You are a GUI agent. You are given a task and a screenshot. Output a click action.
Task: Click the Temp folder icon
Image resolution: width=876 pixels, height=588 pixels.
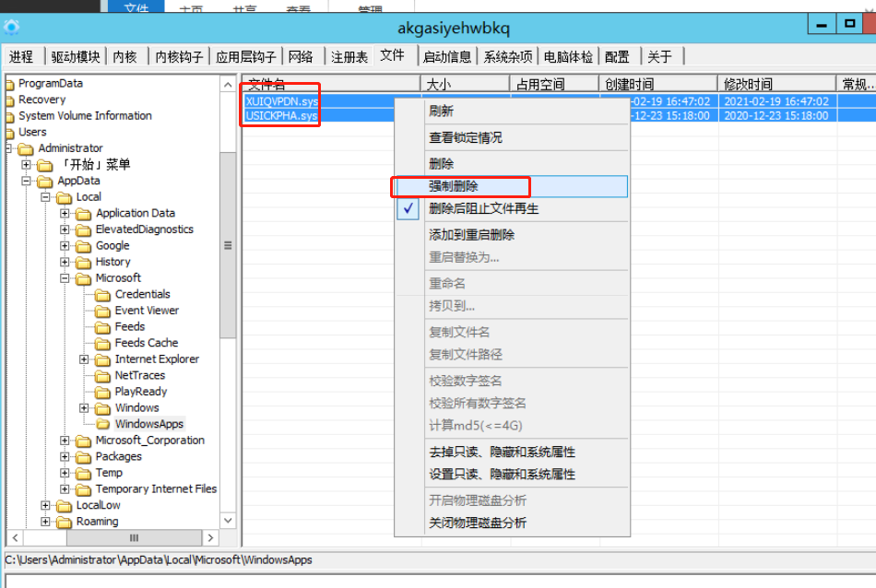(84, 473)
